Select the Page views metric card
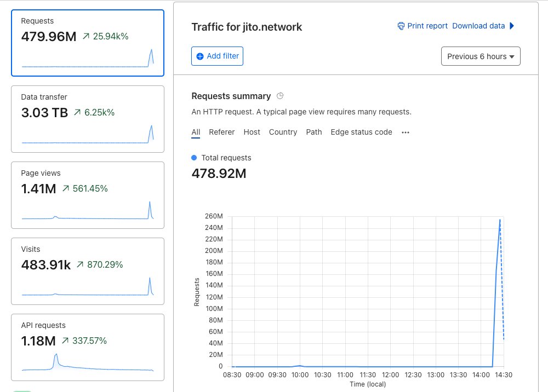This screenshot has height=392, width=548. pos(87,195)
